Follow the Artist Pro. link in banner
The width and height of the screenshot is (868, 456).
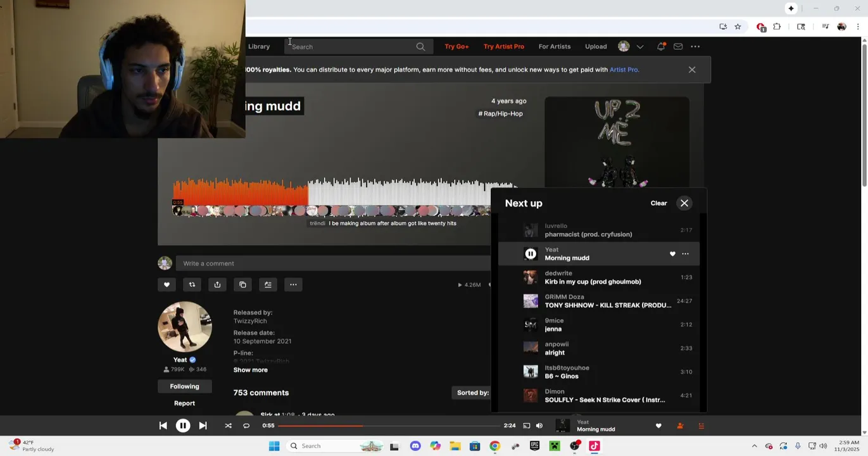click(x=624, y=70)
